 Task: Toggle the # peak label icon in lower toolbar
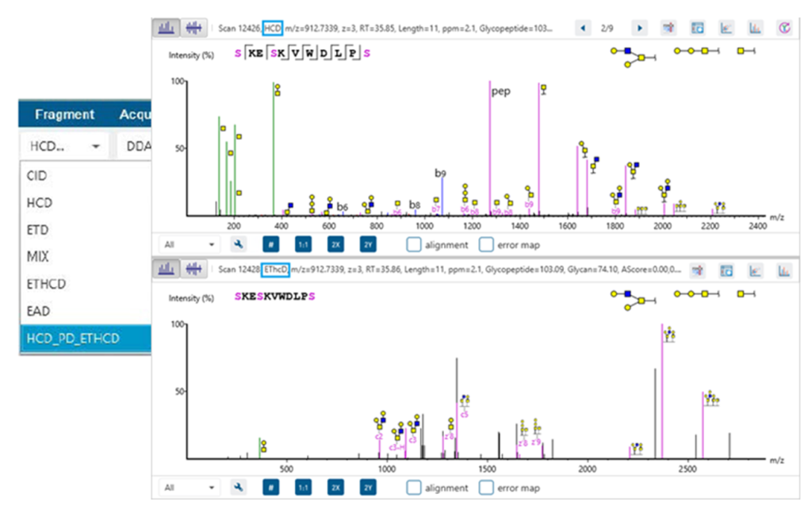coord(270,488)
